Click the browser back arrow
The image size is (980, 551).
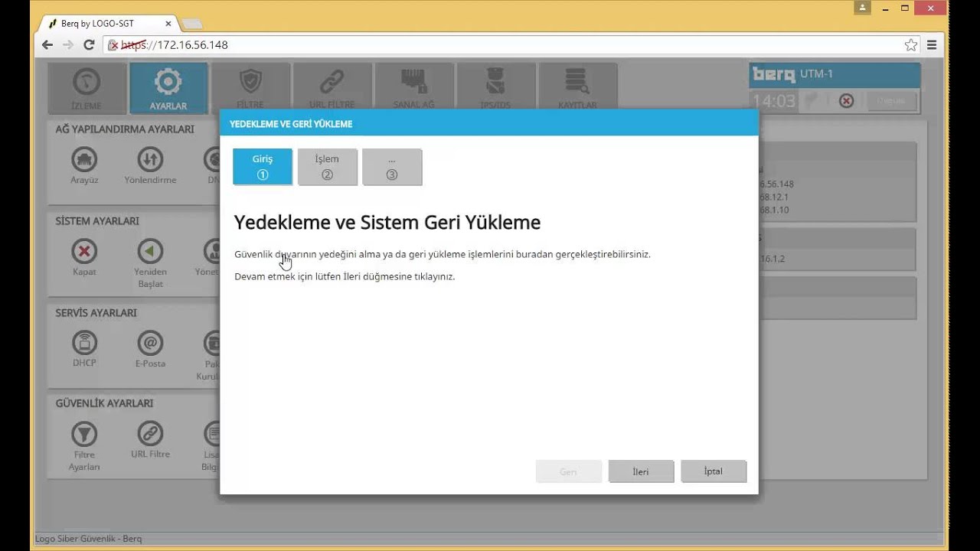(x=47, y=45)
